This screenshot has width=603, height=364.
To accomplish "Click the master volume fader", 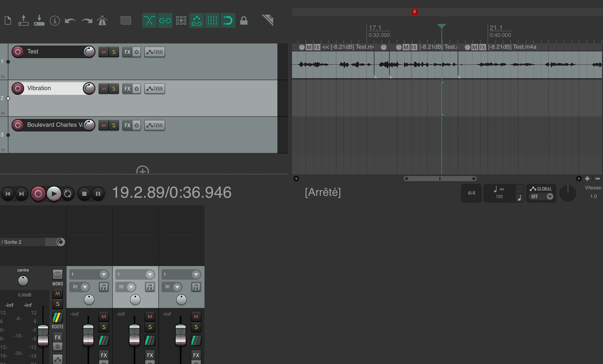I will pos(43,335).
